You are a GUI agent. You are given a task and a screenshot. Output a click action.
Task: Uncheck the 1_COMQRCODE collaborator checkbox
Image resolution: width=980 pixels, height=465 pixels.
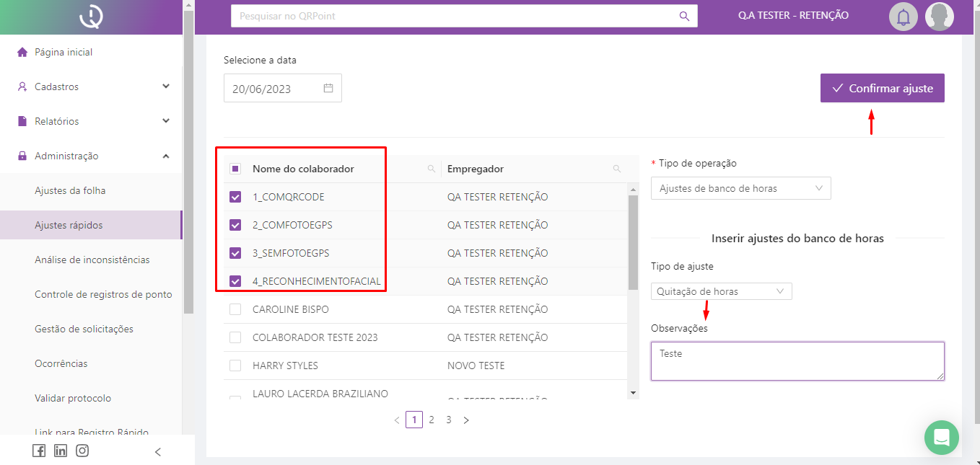[235, 197]
